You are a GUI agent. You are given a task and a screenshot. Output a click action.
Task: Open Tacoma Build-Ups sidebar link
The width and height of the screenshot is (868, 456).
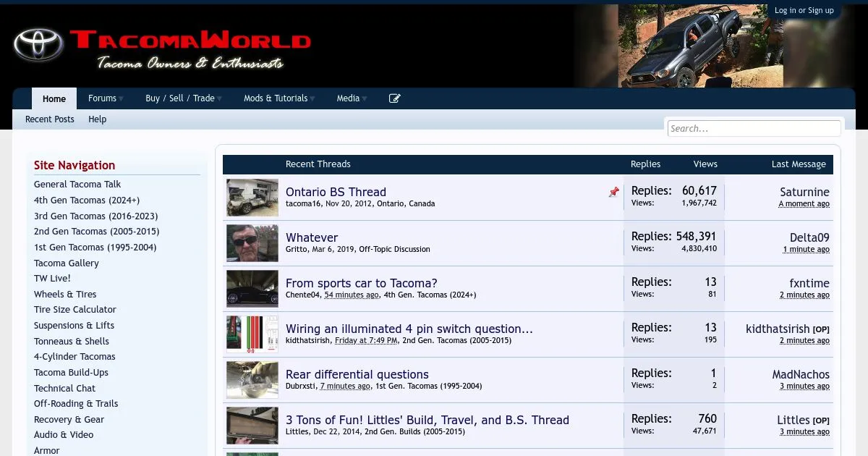click(71, 373)
